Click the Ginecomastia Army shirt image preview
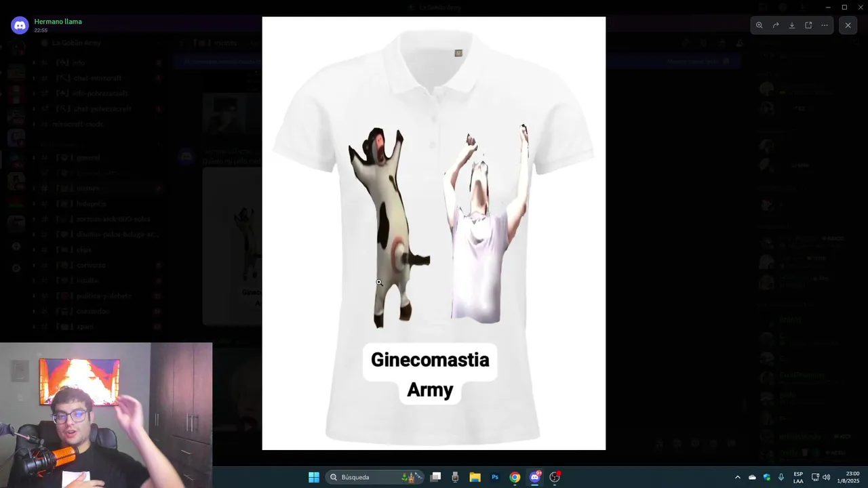The image size is (868, 488). point(434,233)
